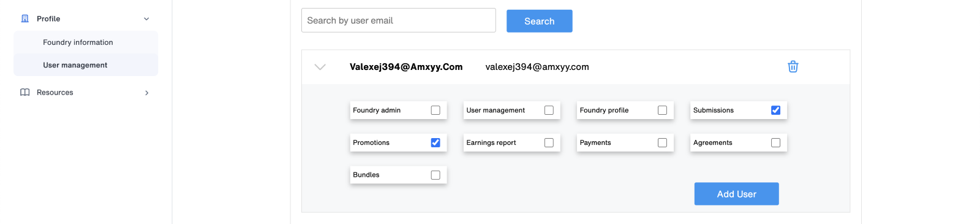Click the Add User button
980x224 pixels.
736,194
